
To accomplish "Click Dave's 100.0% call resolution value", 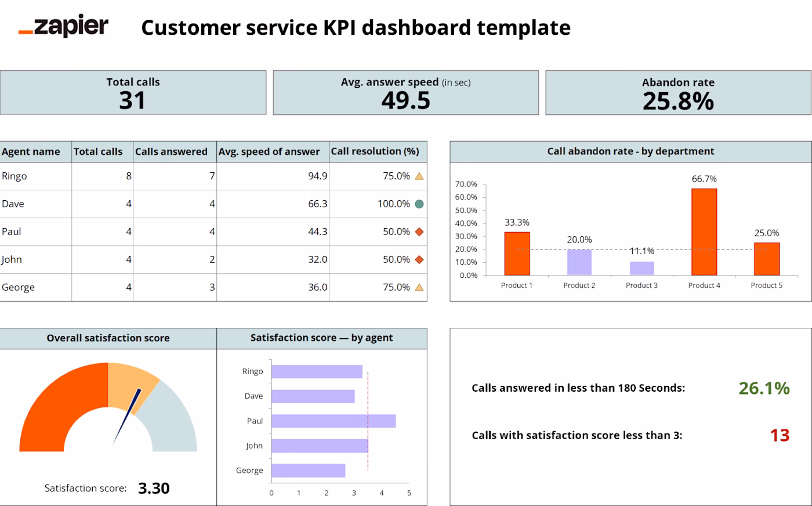I will [x=394, y=204].
